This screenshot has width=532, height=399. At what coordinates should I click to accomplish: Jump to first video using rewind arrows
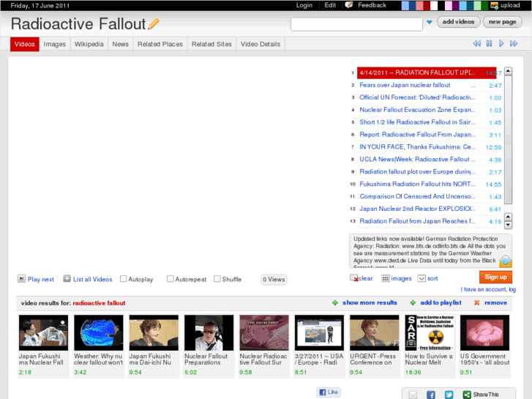point(477,44)
